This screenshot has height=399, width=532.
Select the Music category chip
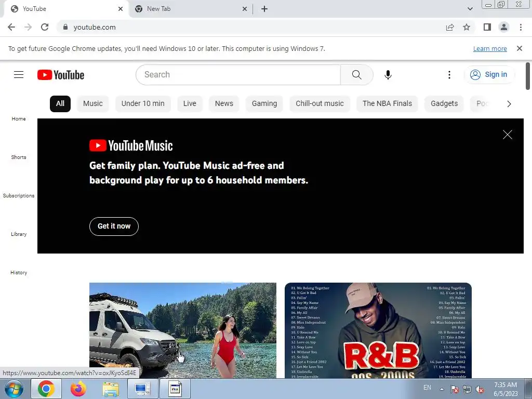tap(92, 104)
